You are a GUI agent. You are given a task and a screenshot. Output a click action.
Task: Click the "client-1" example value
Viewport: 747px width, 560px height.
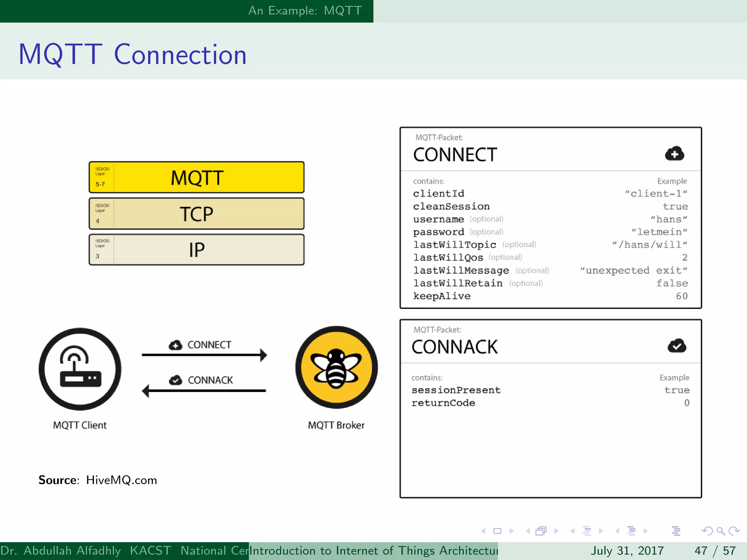coord(656,193)
